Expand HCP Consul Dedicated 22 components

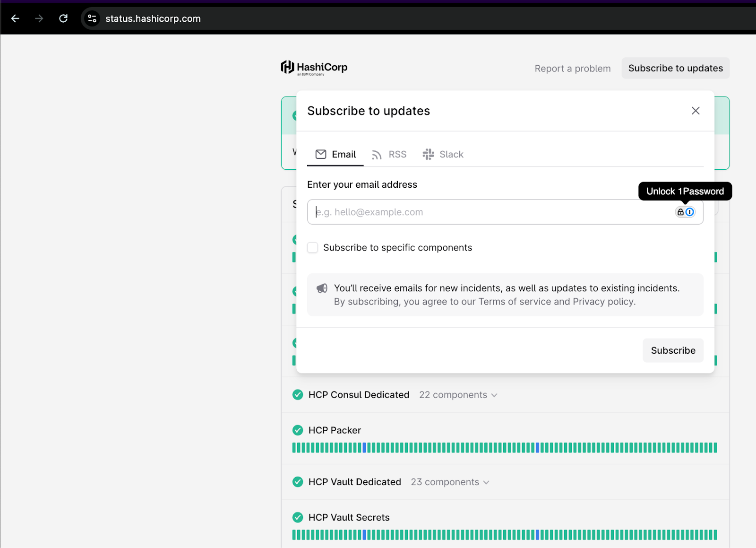tap(458, 395)
